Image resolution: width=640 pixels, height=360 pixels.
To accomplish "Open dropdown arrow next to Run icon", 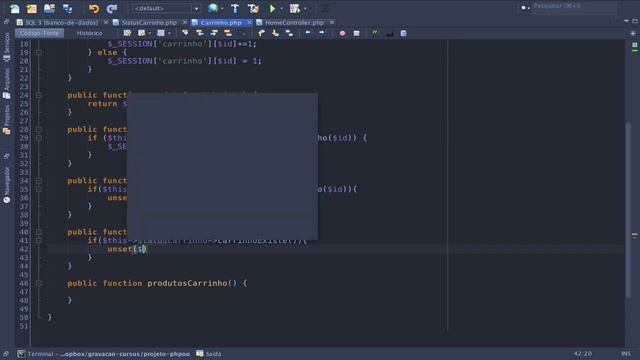I will (x=282, y=9).
